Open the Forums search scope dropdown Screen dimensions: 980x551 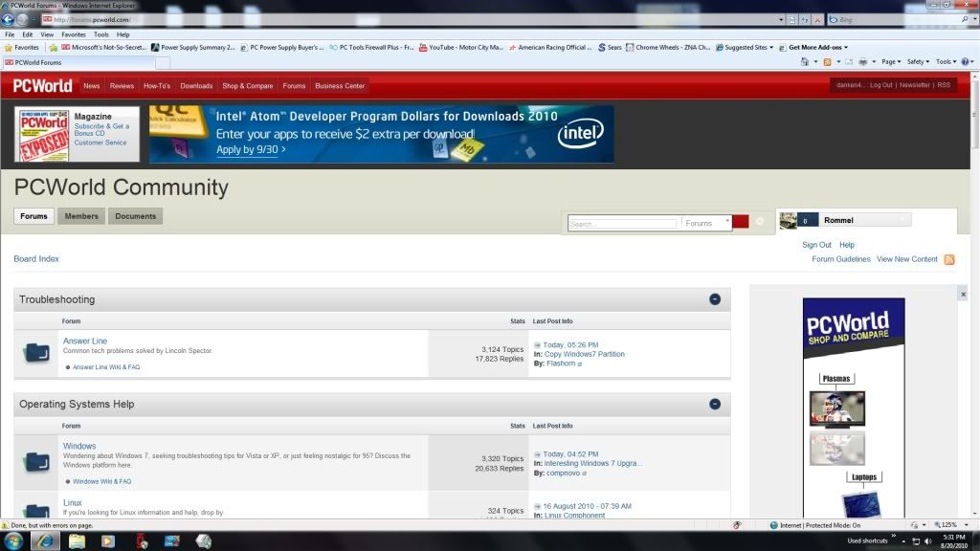pyautogui.click(x=707, y=223)
